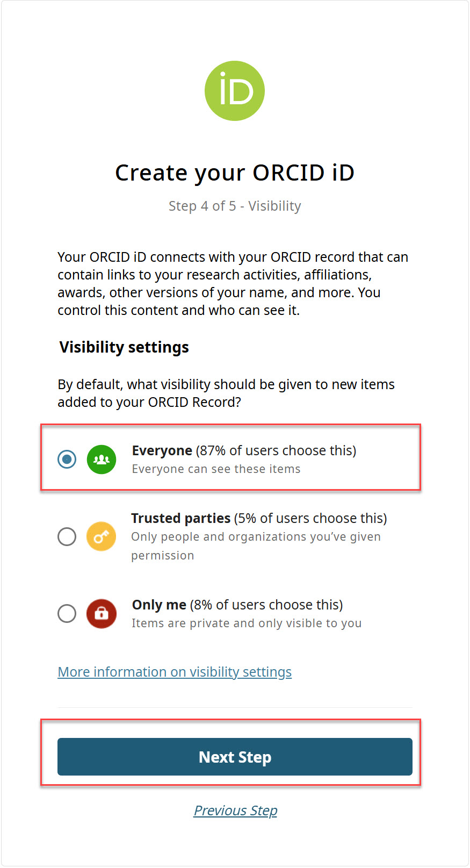
Task: Switch visibility to Trusted parties option
Action: pos(67,536)
